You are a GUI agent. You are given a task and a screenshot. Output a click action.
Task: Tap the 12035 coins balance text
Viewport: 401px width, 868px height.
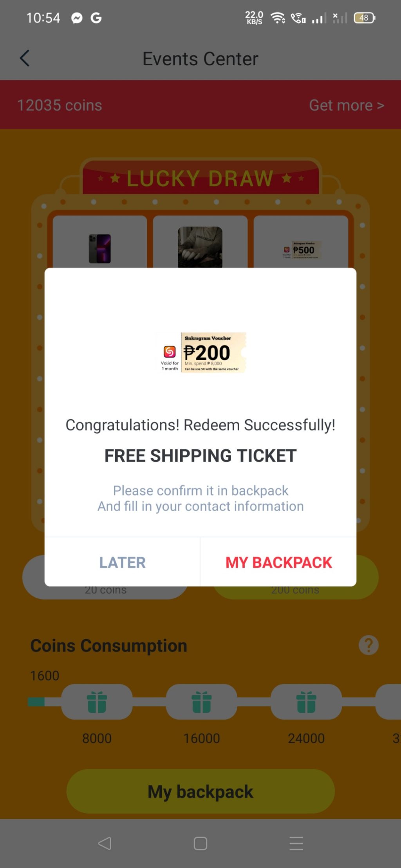pos(60,105)
